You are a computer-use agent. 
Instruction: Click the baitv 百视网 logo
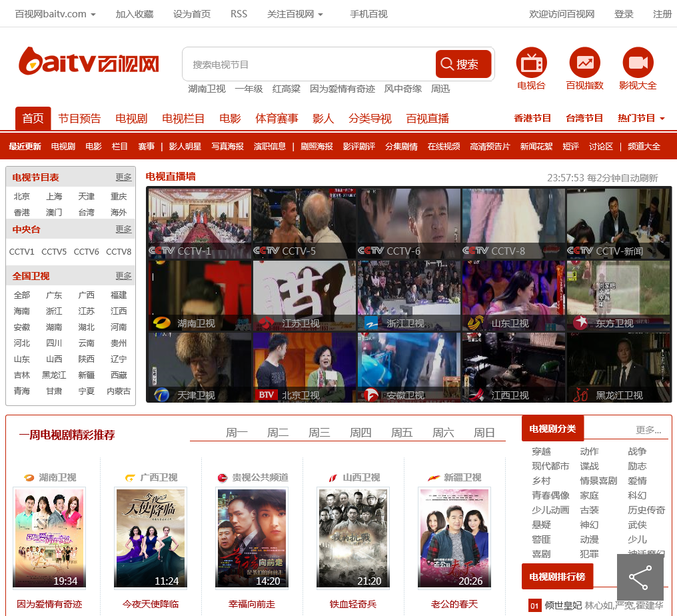pos(89,61)
